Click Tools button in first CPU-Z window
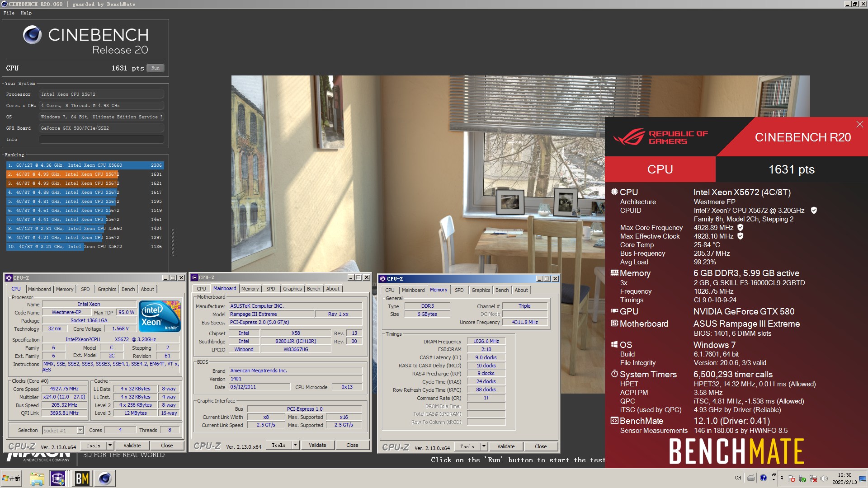This screenshot has width=868, height=488. click(94, 446)
